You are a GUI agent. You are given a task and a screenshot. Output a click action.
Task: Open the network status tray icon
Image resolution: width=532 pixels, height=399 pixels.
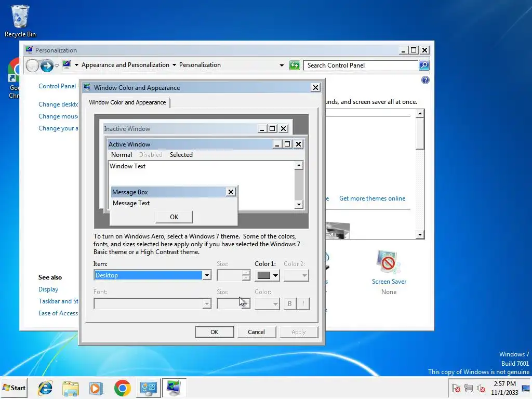(x=469, y=388)
